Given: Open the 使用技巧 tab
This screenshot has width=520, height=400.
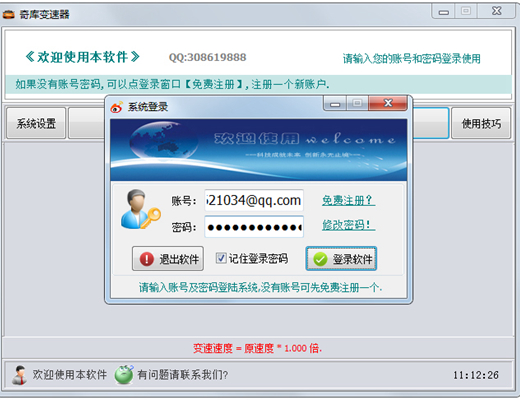Looking at the screenshot, I should click(481, 123).
